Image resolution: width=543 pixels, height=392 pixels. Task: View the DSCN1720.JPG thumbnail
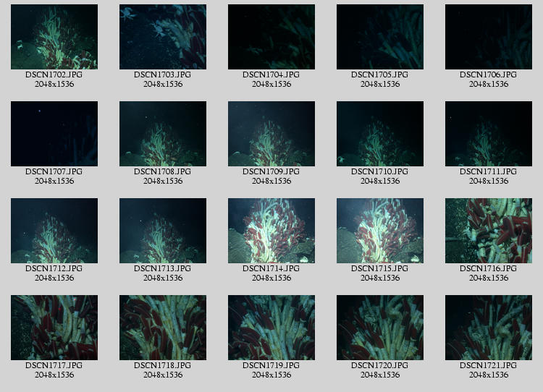pyautogui.click(x=380, y=328)
